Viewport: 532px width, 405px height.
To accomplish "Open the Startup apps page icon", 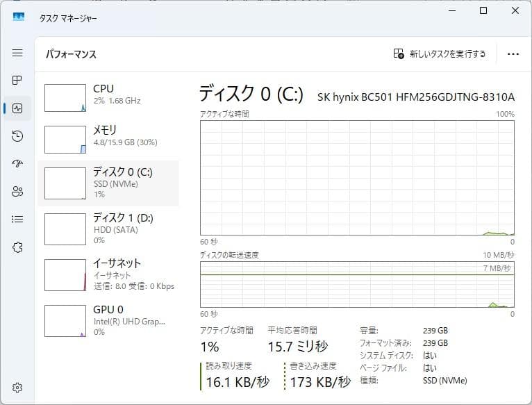I will (x=17, y=164).
